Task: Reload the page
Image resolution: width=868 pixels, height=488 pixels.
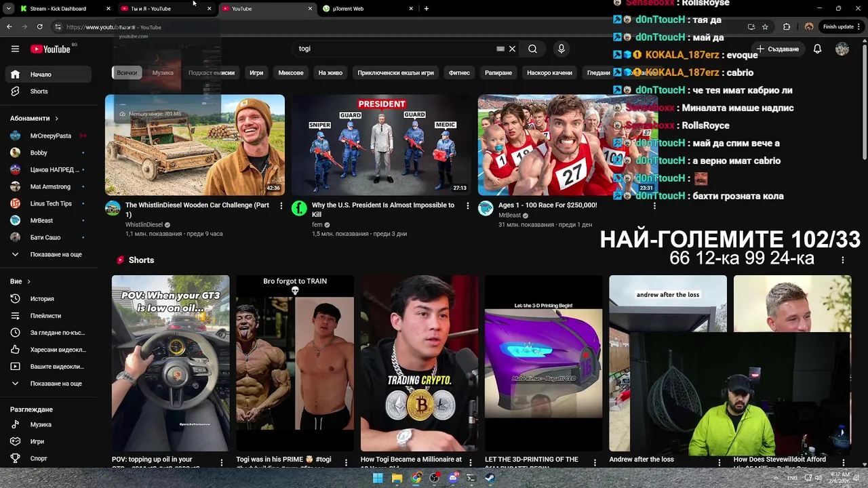Action: [39, 27]
